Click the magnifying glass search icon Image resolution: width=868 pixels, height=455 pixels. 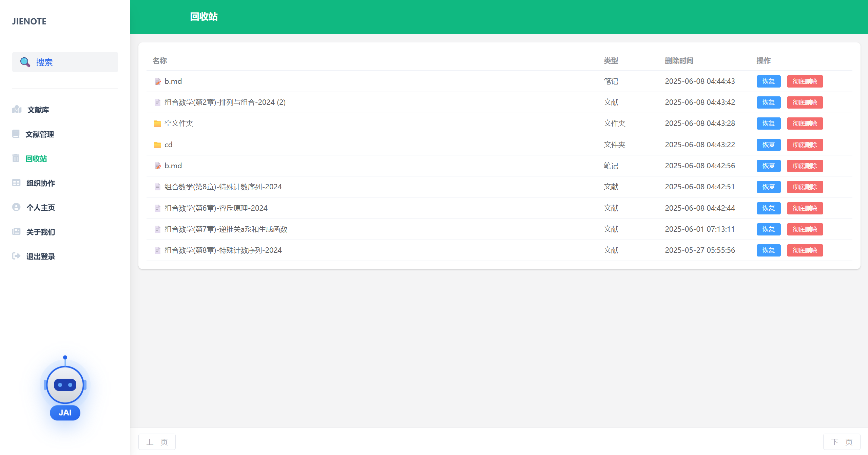[x=25, y=62]
